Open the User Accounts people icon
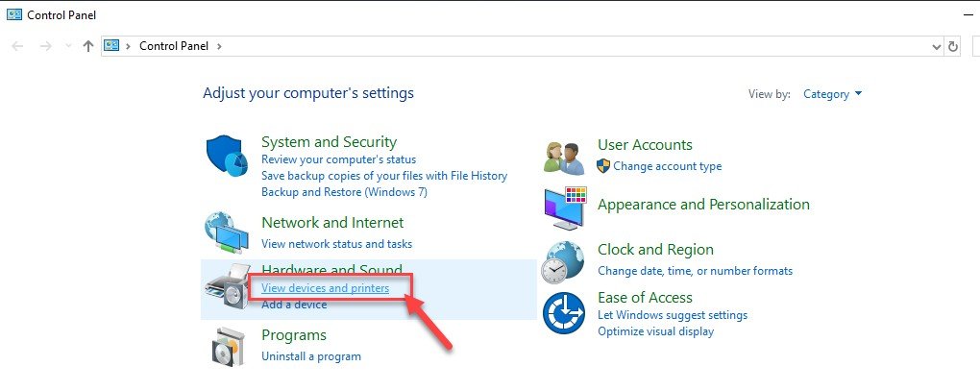This screenshot has width=980, height=391. (564, 158)
